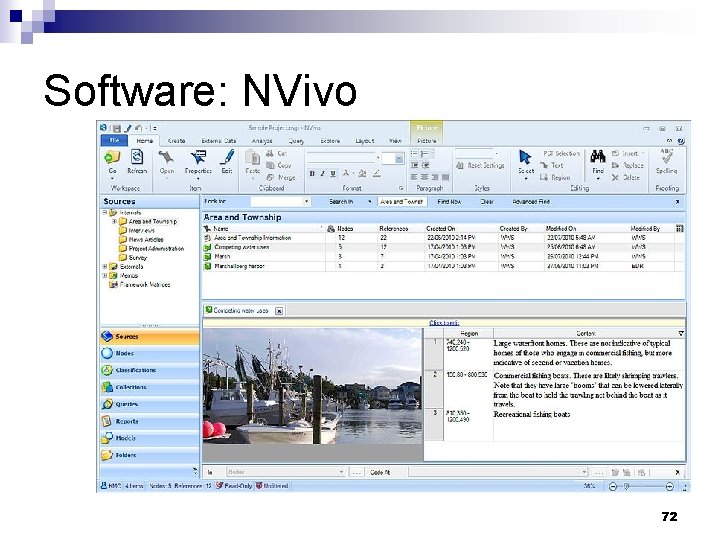
Task: Click the Refresh icon in the ribbon
Action: coord(137,158)
